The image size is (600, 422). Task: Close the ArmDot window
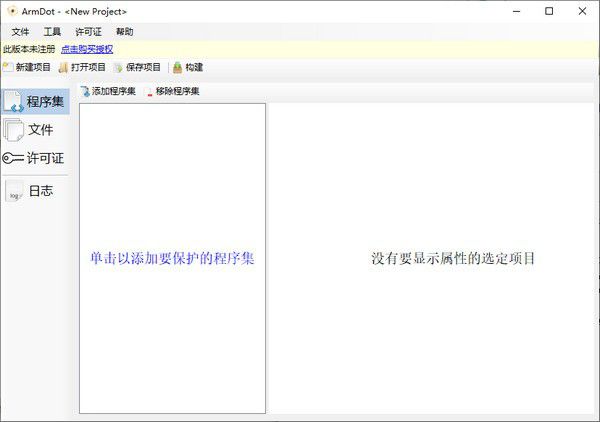click(x=582, y=11)
